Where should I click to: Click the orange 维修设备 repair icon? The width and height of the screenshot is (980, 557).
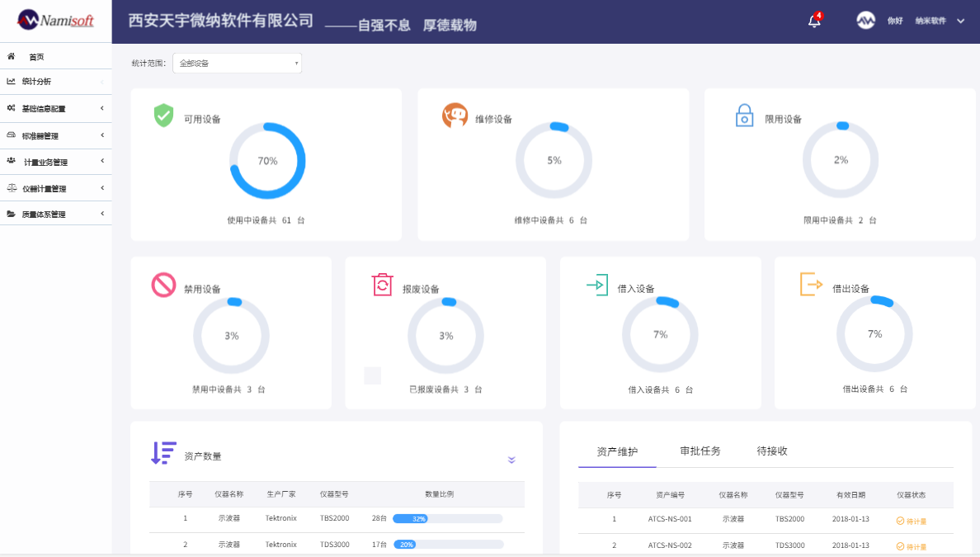tap(455, 116)
